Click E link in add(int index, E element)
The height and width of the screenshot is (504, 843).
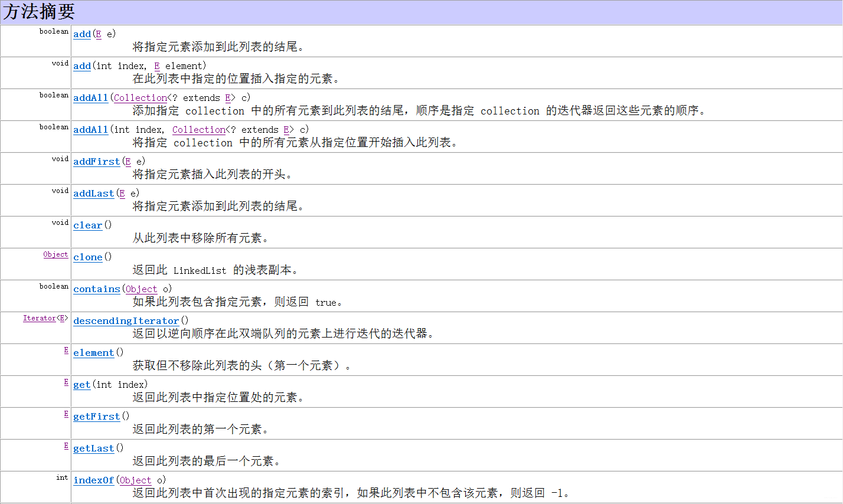(x=157, y=66)
